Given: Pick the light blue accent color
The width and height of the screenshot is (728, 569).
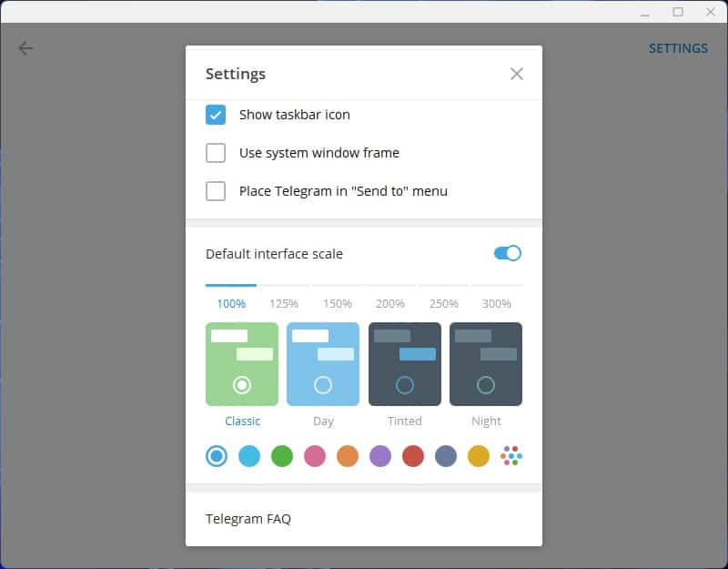Looking at the screenshot, I should click(249, 456).
